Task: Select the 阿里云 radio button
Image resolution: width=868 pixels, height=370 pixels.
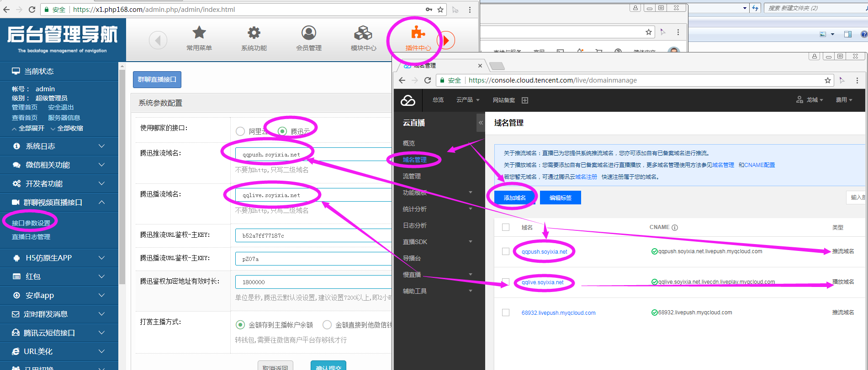Action: point(240,131)
